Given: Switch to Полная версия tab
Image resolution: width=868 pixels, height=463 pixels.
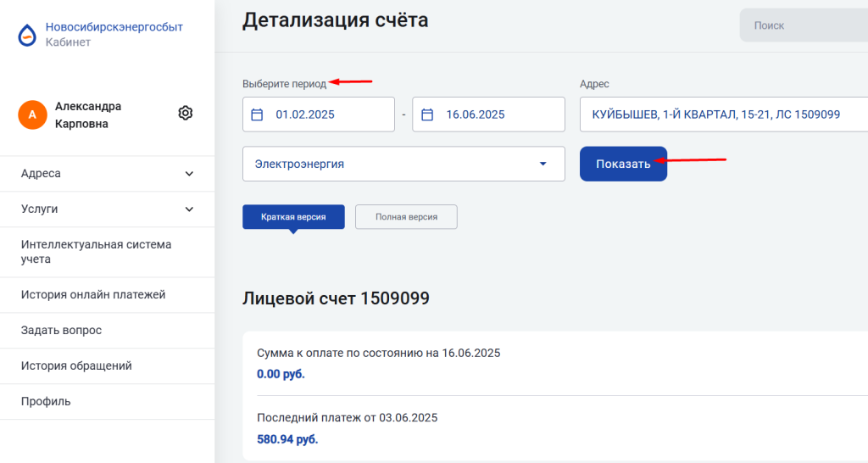Looking at the screenshot, I should click(x=406, y=217).
